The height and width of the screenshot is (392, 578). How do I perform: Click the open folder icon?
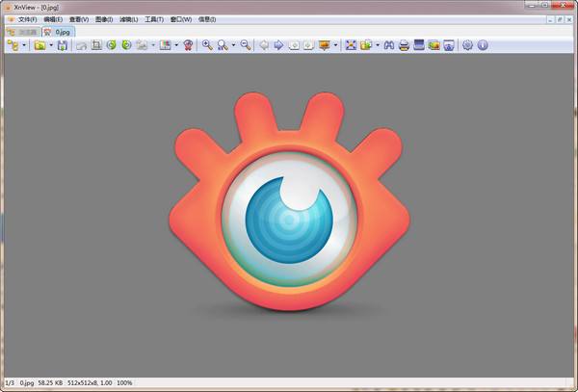pos(39,45)
